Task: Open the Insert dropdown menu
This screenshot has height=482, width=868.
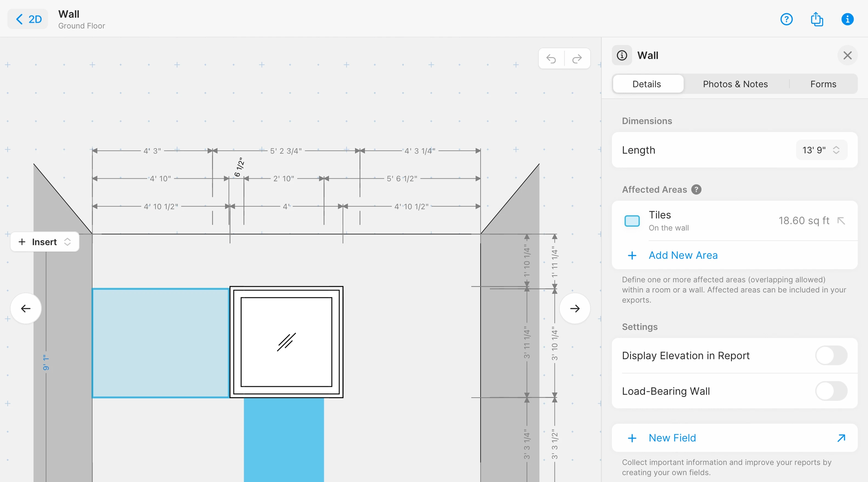Action: (45, 242)
